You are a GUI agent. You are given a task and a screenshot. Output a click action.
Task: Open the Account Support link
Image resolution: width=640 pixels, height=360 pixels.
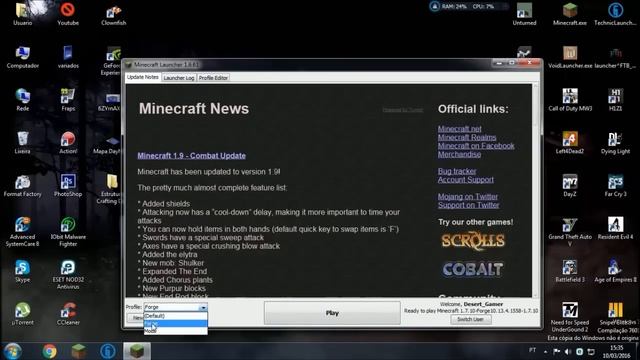coord(466,180)
